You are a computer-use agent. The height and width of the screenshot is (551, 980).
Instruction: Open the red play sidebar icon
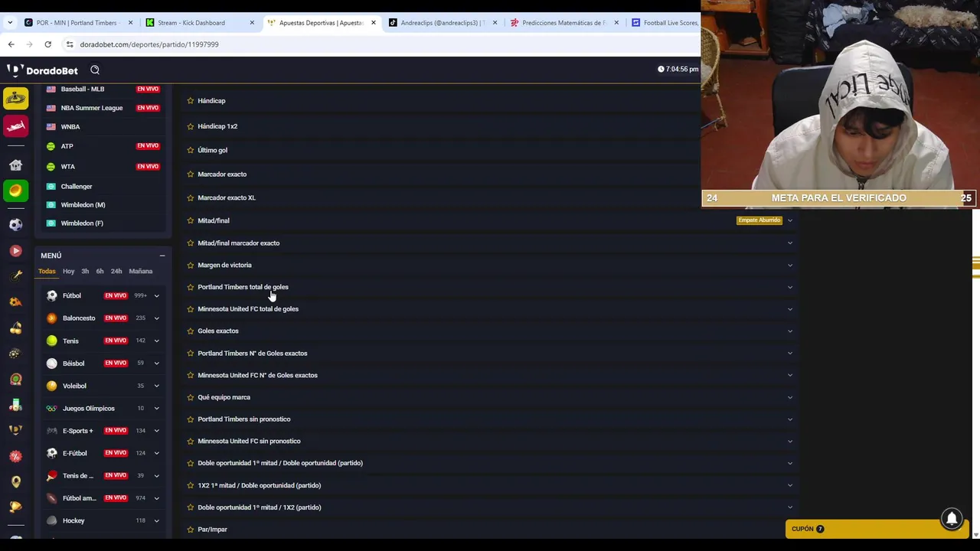[15, 251]
